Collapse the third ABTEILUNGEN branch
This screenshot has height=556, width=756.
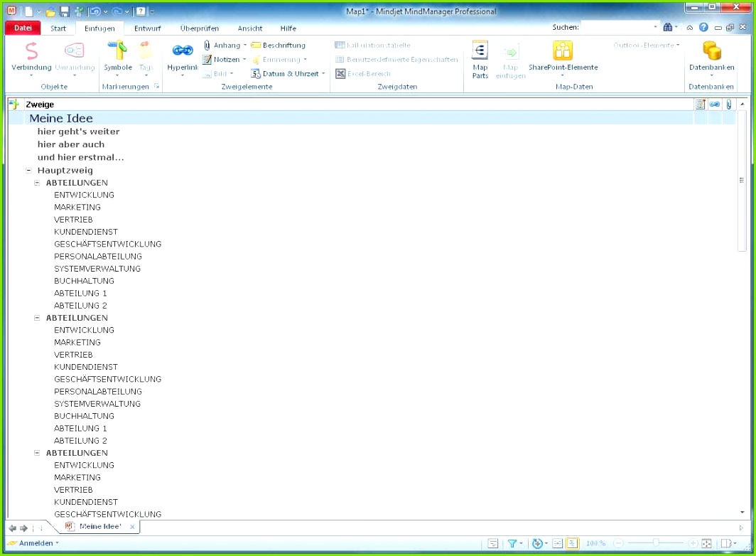click(x=37, y=453)
